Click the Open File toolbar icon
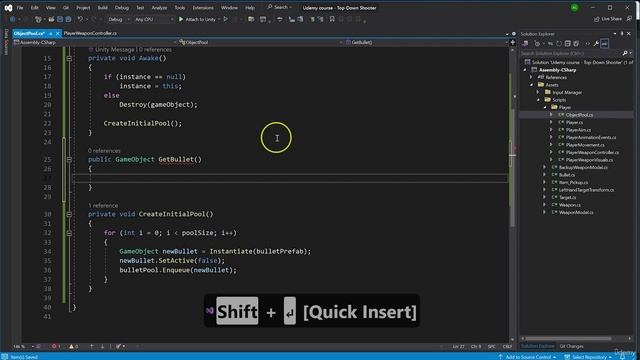 coord(51,19)
